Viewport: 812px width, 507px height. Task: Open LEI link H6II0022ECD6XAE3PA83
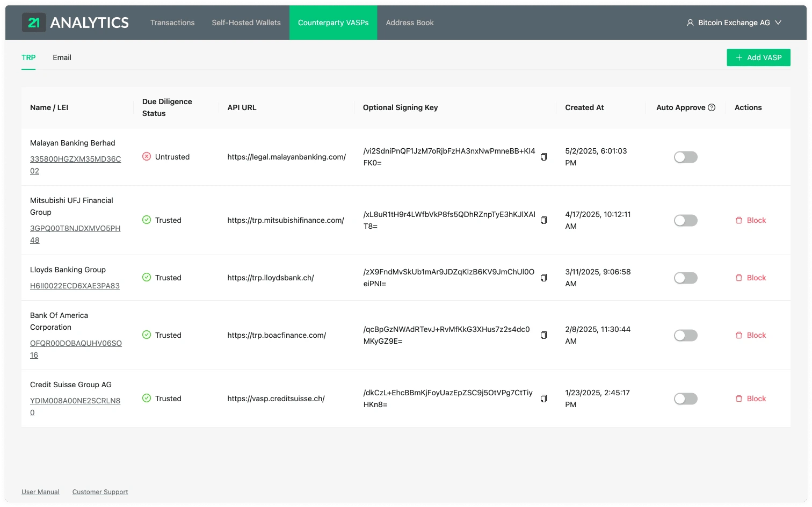75,286
